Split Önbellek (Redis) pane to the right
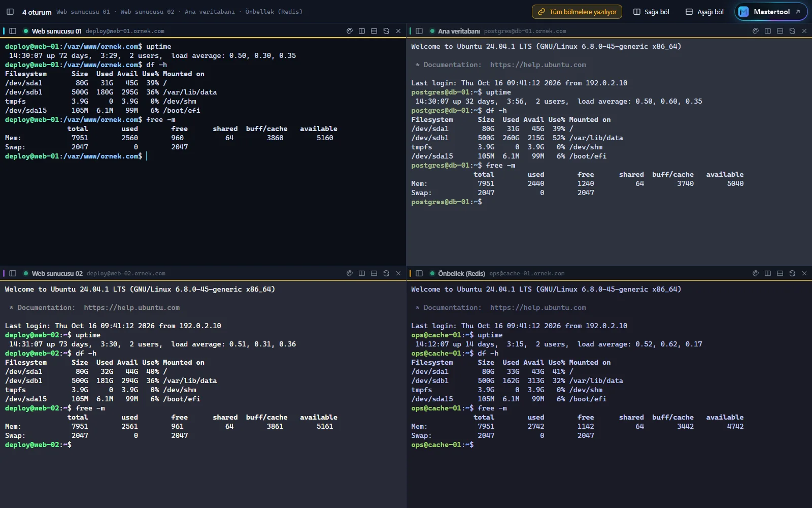Screen dimensions: 812x508 (768, 273)
